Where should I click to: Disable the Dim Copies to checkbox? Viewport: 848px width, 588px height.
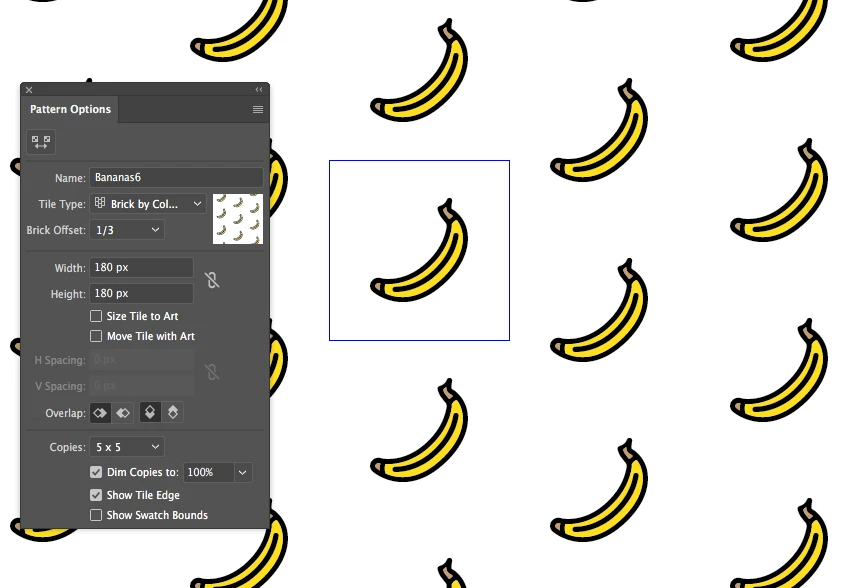(x=96, y=472)
